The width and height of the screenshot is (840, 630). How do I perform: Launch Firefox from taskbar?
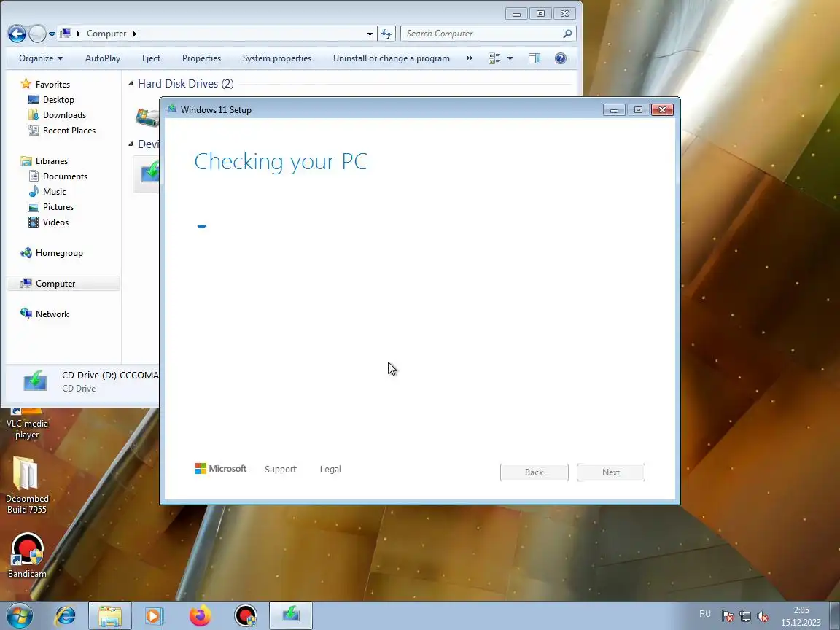(x=201, y=615)
